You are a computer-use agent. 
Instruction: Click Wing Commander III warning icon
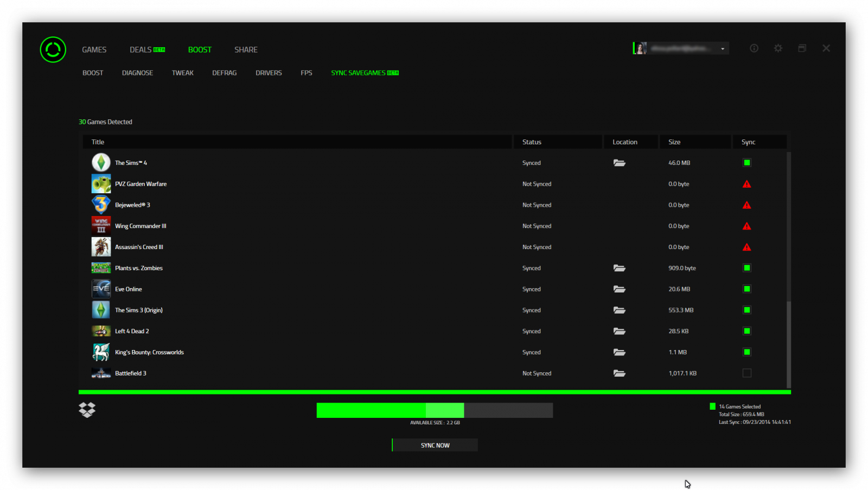click(x=747, y=226)
